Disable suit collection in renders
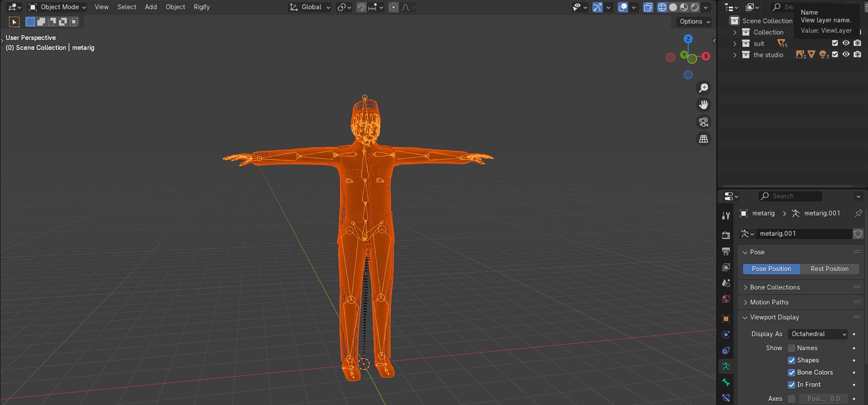868x405 pixels. click(x=857, y=43)
